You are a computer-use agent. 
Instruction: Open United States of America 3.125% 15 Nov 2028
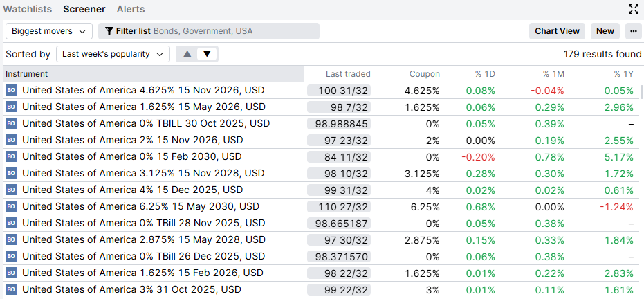click(143, 173)
